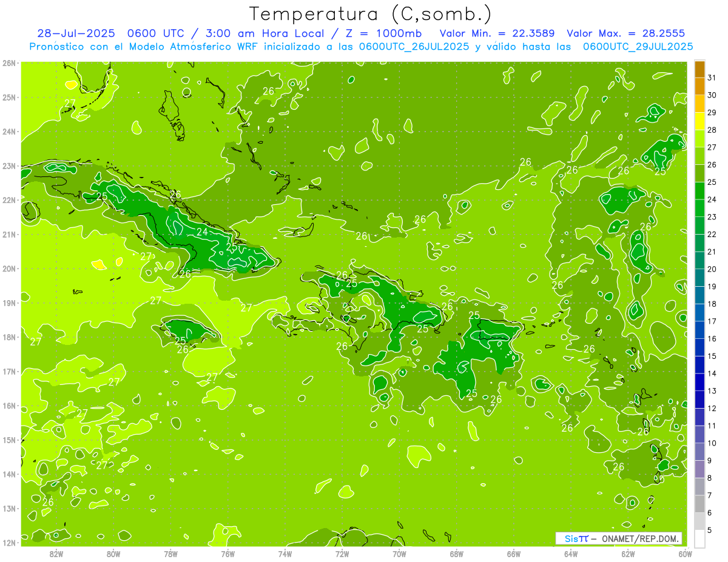This screenshot has height=562, width=728.
Task: Click the '64W' longitude axis label
Action: [x=571, y=554]
